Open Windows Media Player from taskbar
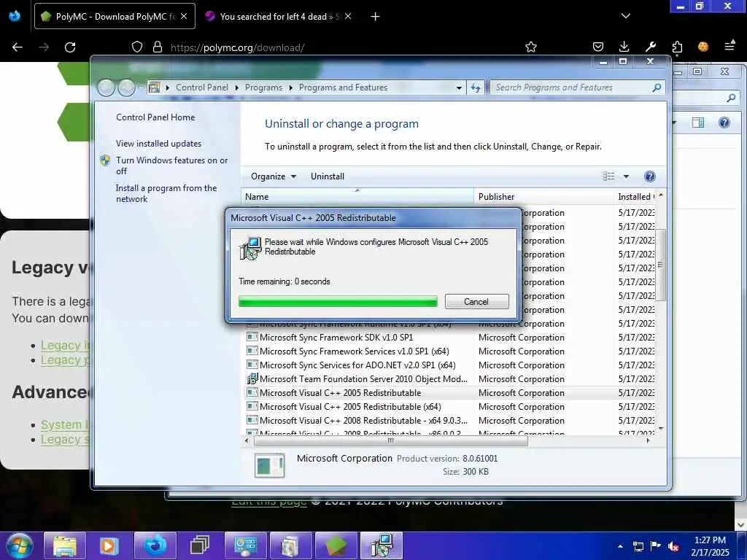Viewport: 747px width, 560px height. (109, 545)
